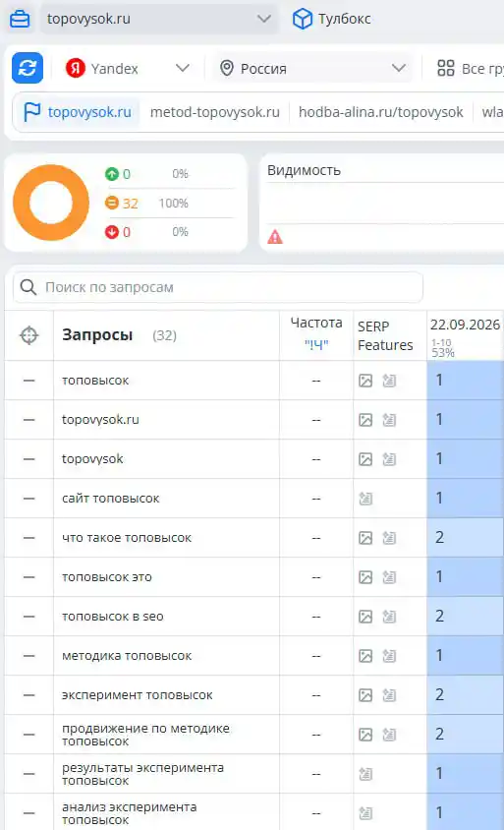Select the query "что такое топовысок"
The height and width of the screenshot is (830, 504).
click(127, 538)
